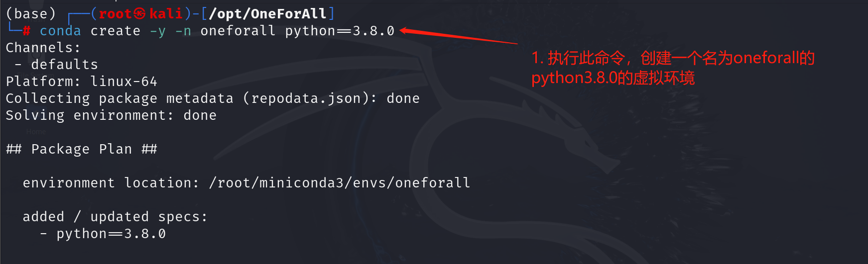
Task: Click the Package Plan heading
Action: coord(82,149)
